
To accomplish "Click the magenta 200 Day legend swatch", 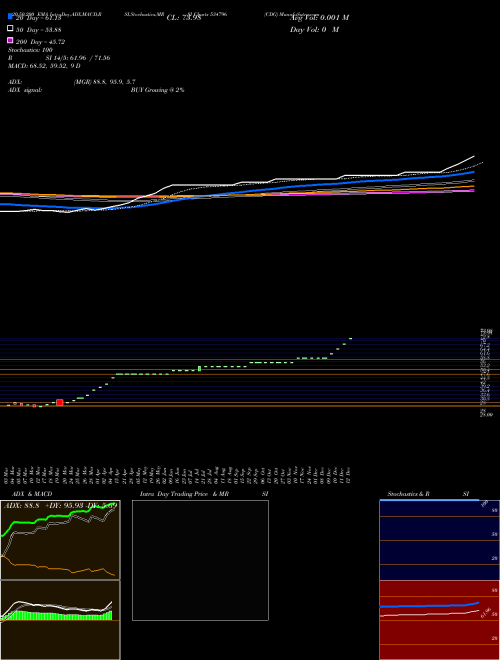I will [x=10, y=40].
